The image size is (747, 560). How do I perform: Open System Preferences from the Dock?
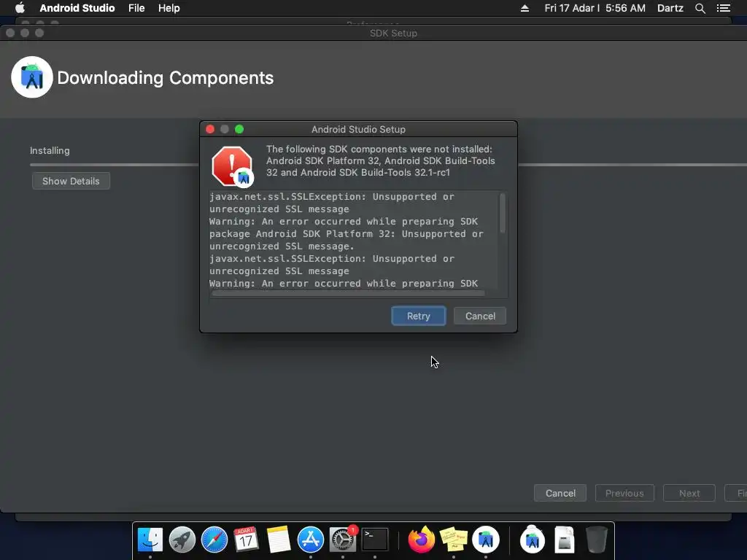tap(343, 540)
